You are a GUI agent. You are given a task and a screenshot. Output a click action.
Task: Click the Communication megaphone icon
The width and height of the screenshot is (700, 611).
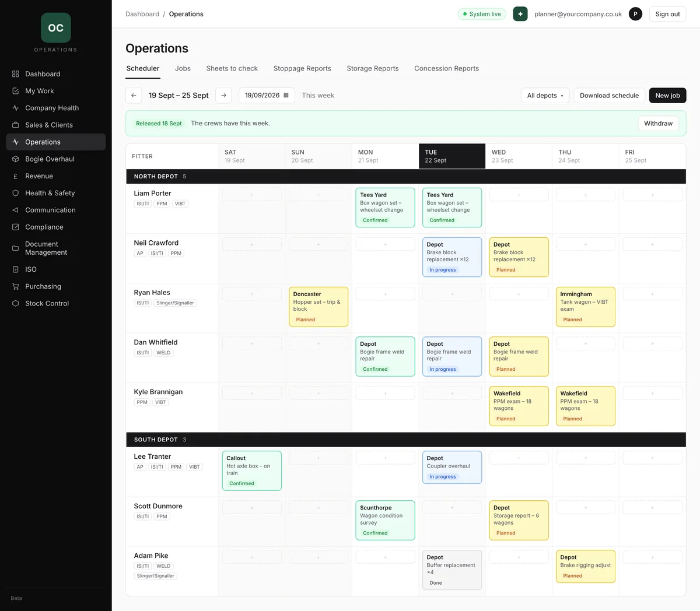16,210
